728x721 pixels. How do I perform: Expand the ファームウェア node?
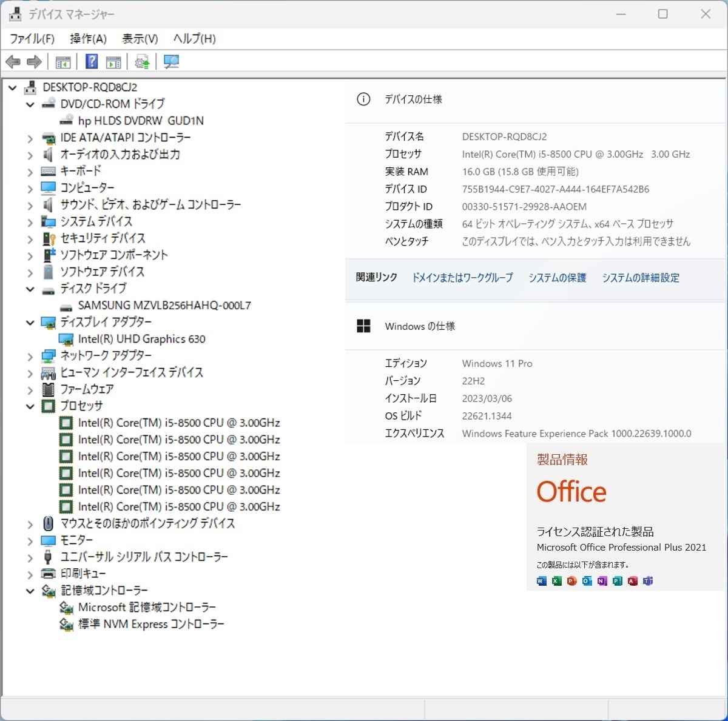(30, 390)
